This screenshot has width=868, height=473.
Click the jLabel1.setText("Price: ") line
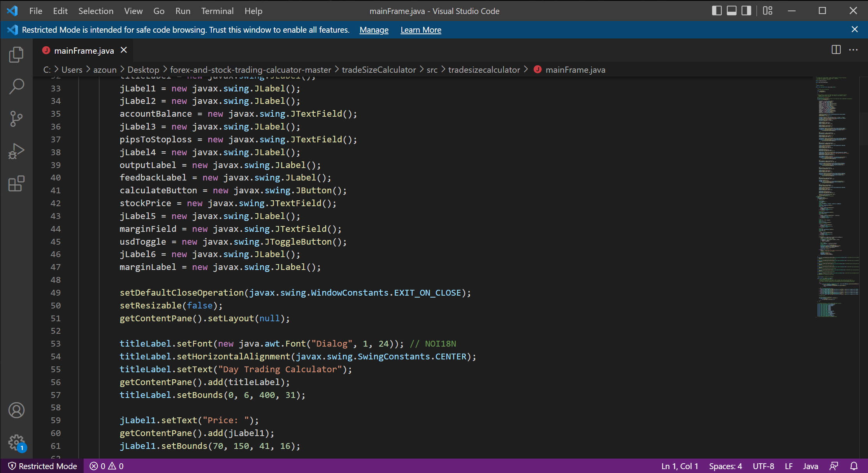click(189, 420)
